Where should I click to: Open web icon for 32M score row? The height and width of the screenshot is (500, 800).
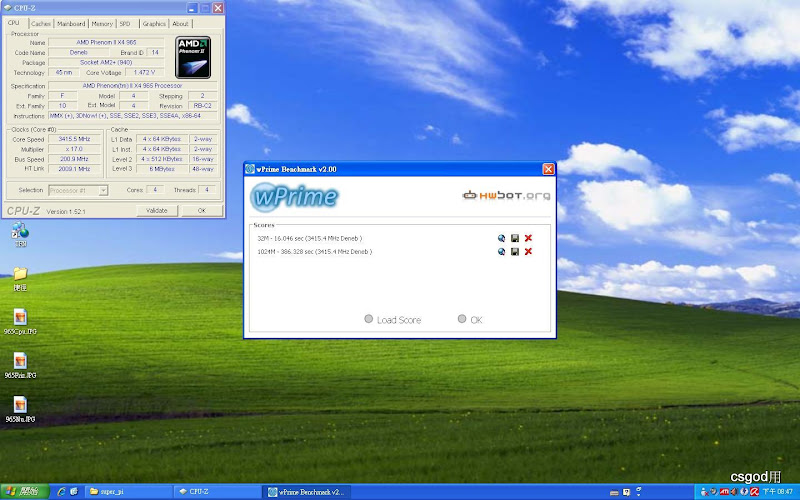[x=501, y=238]
